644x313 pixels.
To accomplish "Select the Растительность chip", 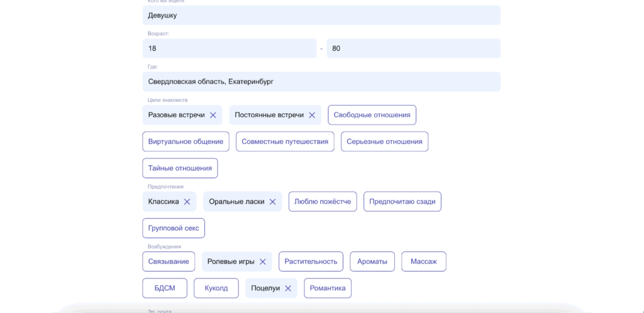I will [311, 261].
